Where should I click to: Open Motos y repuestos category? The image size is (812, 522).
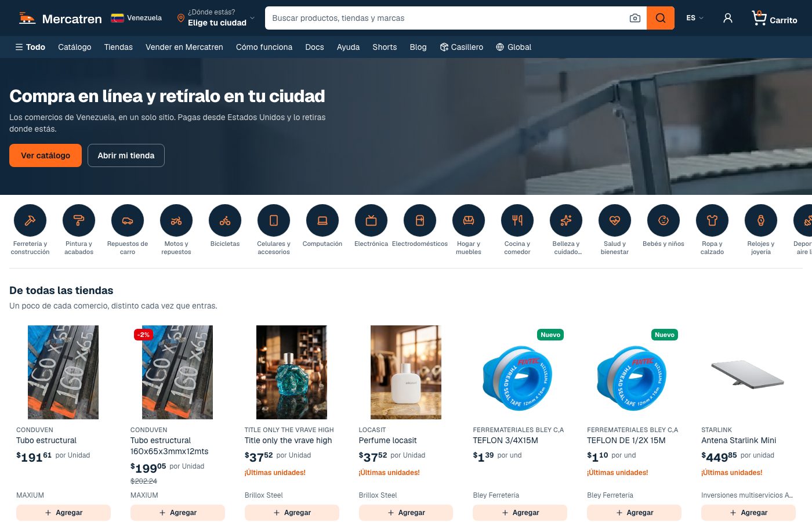click(x=176, y=230)
